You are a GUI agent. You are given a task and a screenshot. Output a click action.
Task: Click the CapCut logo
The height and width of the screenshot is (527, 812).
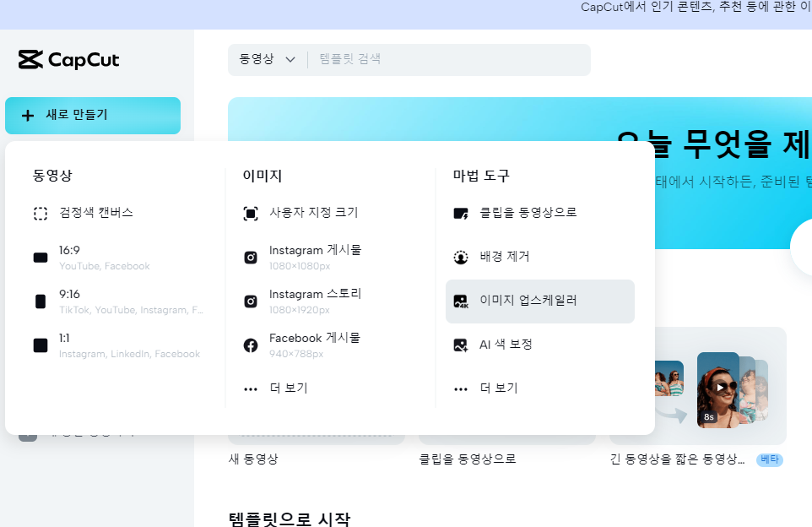(x=68, y=59)
